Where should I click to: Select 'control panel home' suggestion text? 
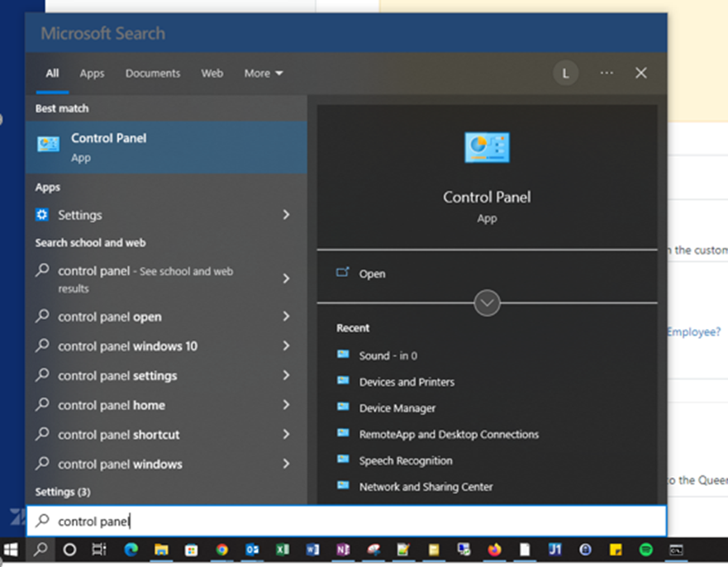[x=112, y=405]
